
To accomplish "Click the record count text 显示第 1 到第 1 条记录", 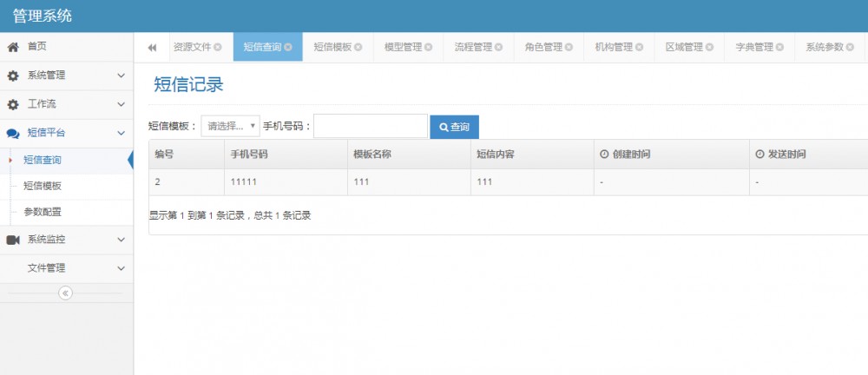I will 197,216.
